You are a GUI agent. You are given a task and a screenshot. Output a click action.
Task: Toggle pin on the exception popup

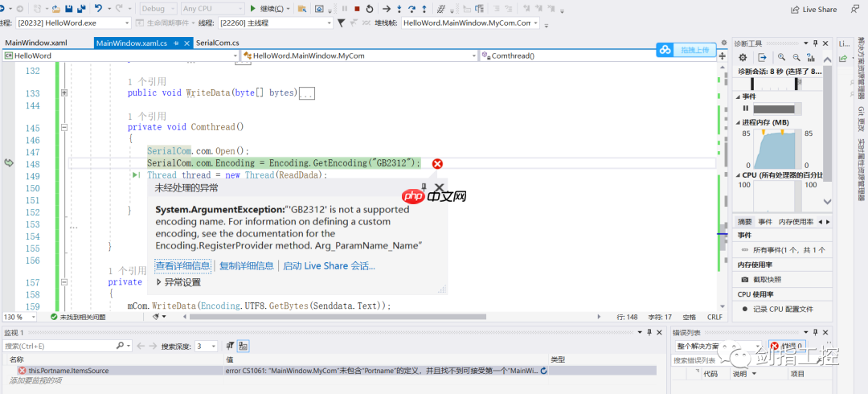click(x=424, y=187)
